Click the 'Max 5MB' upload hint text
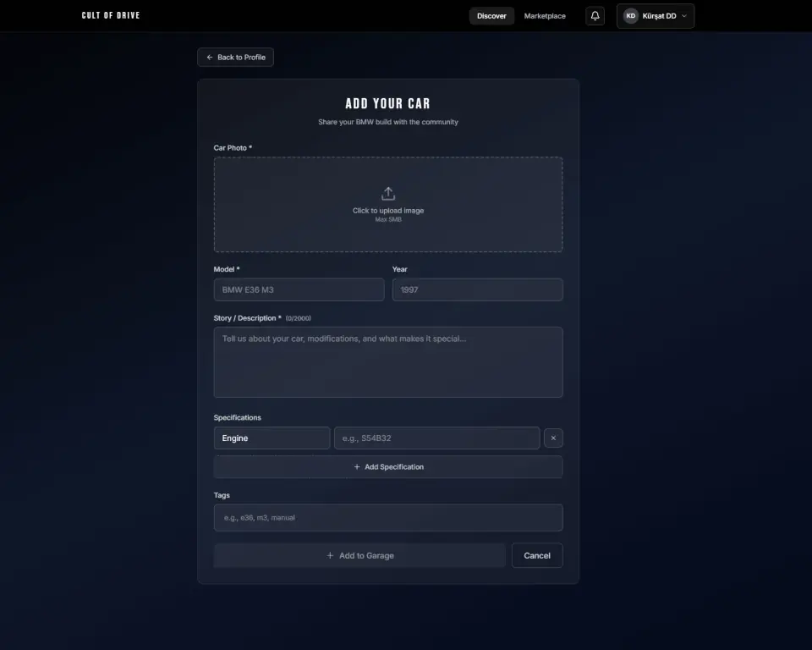 pos(388,220)
